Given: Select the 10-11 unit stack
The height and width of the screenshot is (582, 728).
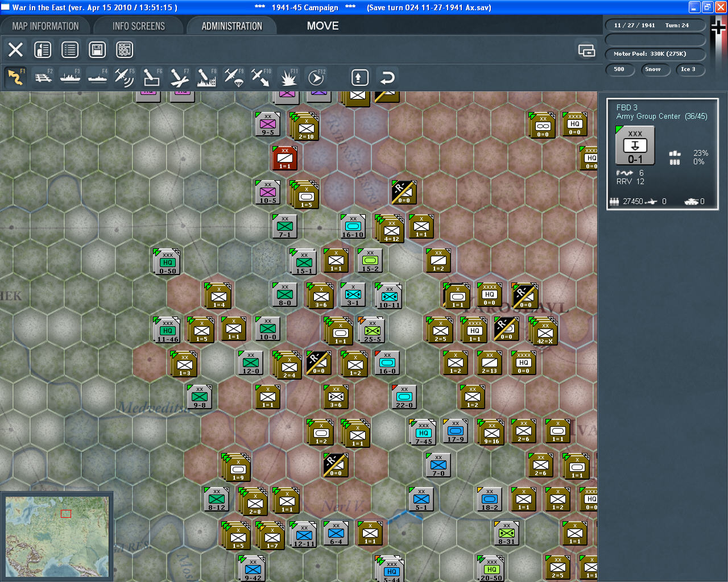Looking at the screenshot, I should coord(389,296).
